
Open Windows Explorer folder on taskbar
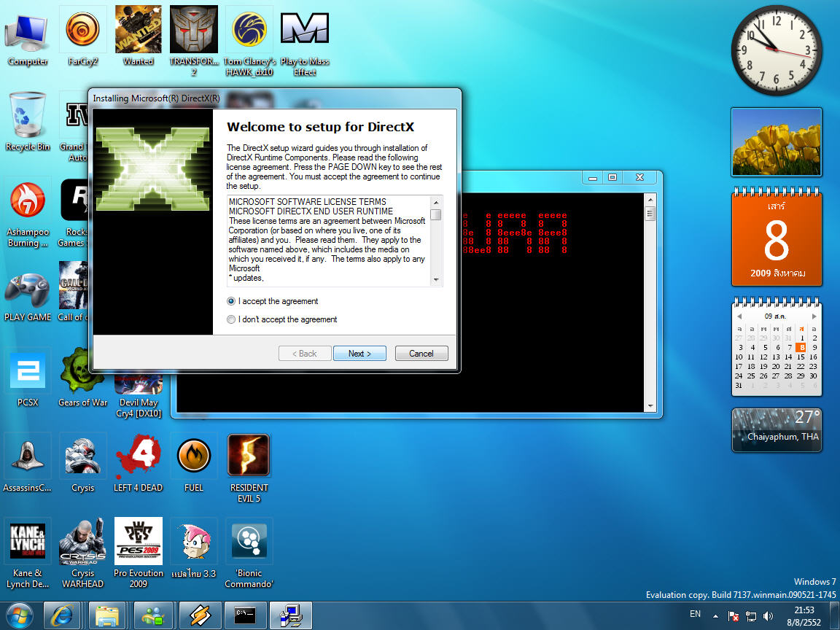(x=107, y=616)
